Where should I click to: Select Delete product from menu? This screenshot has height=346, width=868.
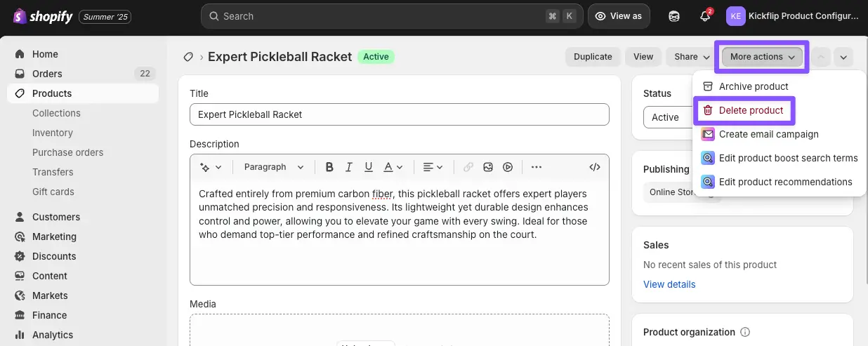pyautogui.click(x=751, y=110)
